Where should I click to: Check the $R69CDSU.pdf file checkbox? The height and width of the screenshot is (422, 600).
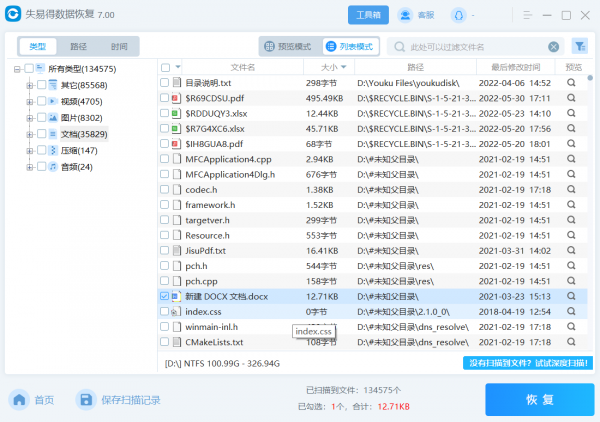(165, 99)
